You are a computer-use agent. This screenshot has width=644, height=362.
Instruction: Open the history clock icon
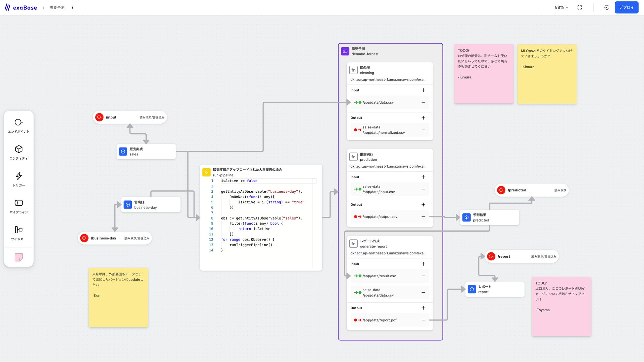[607, 7]
